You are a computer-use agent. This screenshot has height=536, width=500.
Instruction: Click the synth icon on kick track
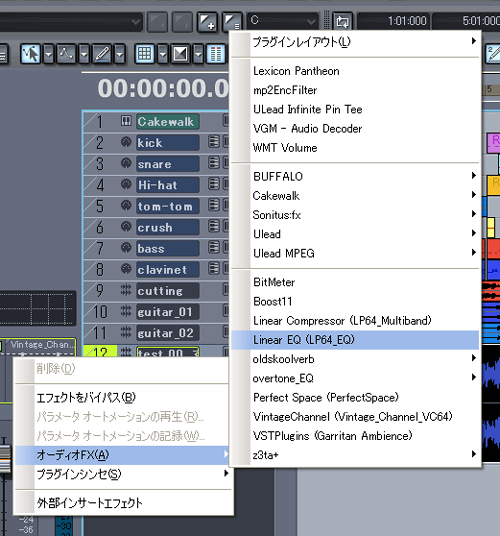[126, 142]
